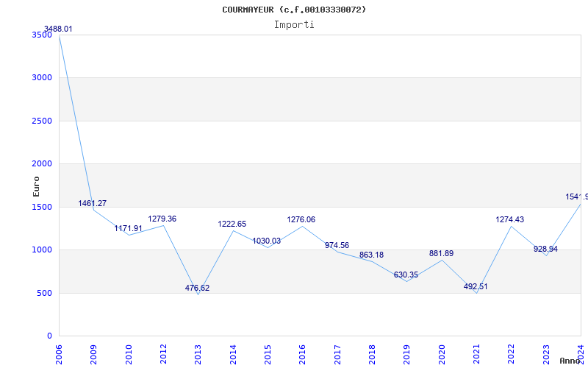Select the 928.94 value label
Image resolution: width=588 pixels, height=368 pixels.
tap(545, 249)
